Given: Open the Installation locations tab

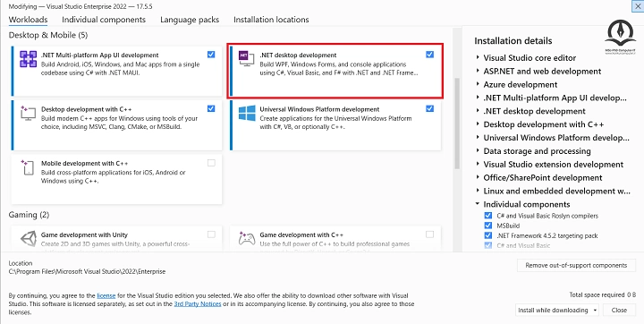Looking at the screenshot, I should coord(271,20).
